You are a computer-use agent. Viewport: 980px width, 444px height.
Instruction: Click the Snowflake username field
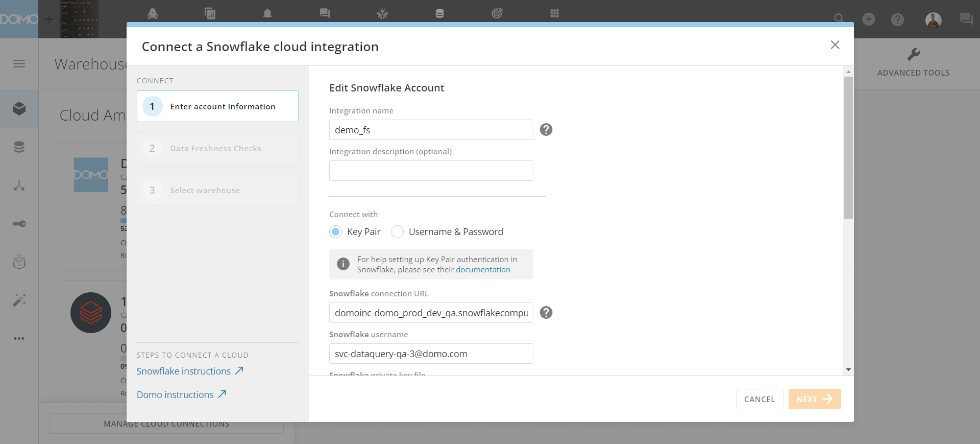pos(431,354)
